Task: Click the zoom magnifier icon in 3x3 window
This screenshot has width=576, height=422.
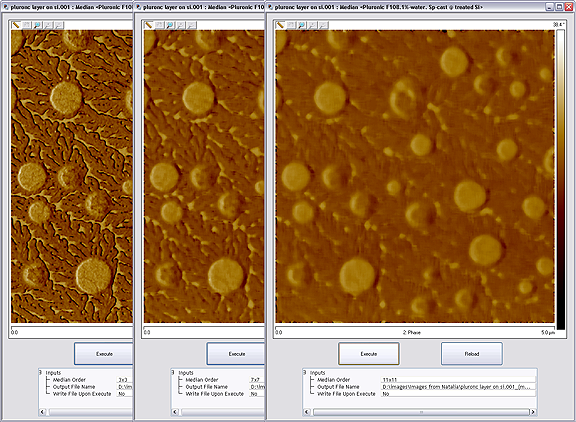Action: (x=37, y=25)
